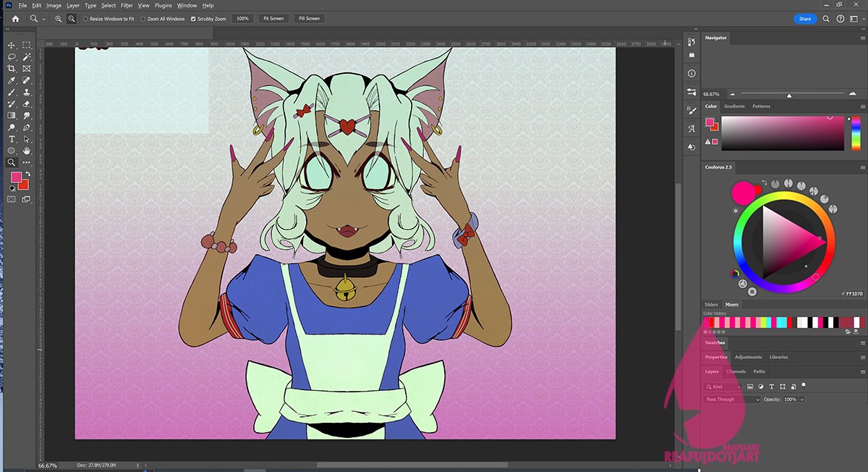Select the Lasso tool

[x=12, y=56]
